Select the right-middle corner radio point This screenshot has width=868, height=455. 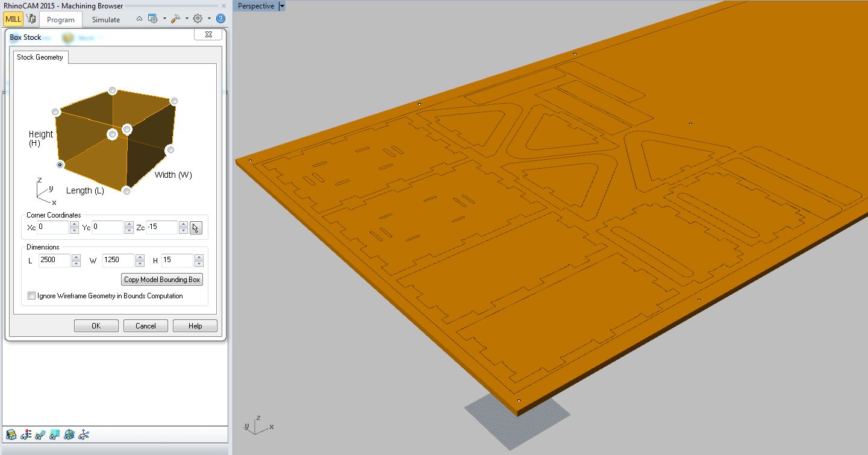click(x=170, y=149)
